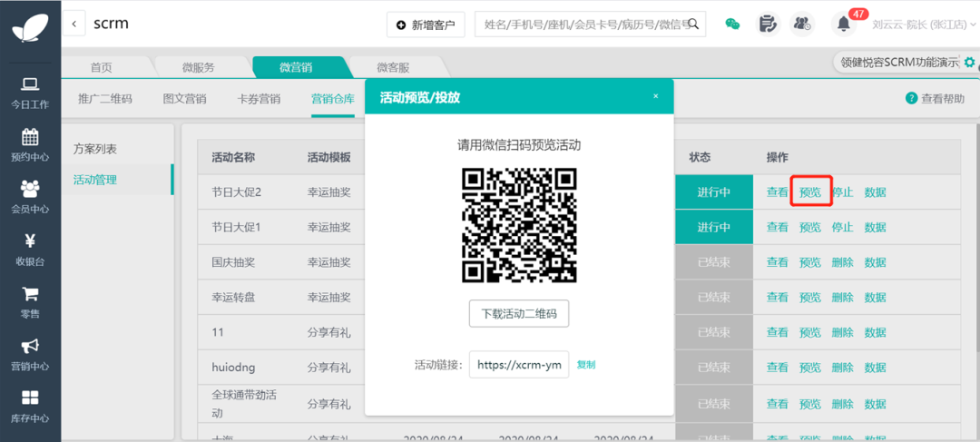Click 查看 for 节日大促2

click(778, 192)
